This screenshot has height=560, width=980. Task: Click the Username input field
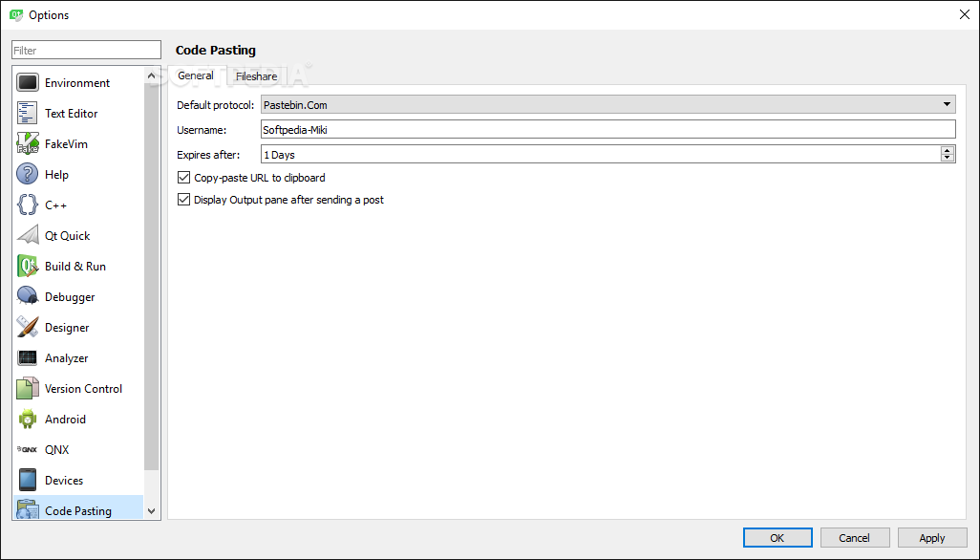click(608, 130)
